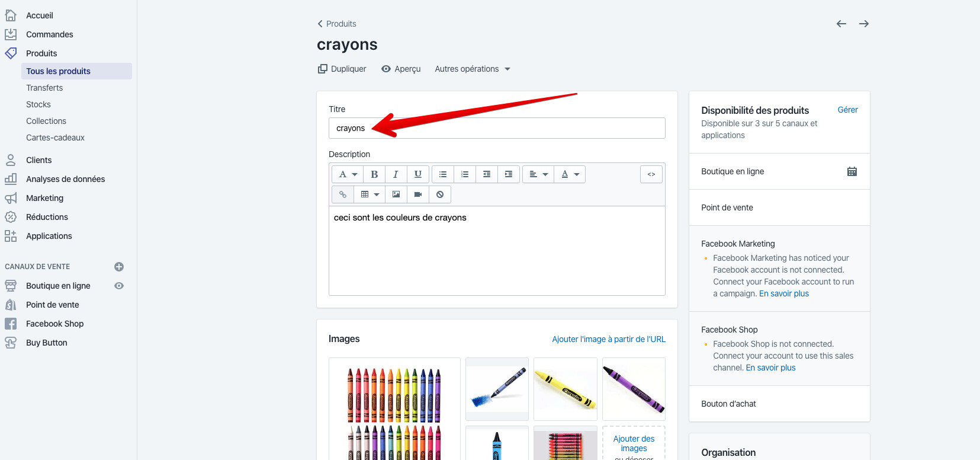Select the yellow crayon thumbnail
The width and height of the screenshot is (980, 460).
click(565, 389)
